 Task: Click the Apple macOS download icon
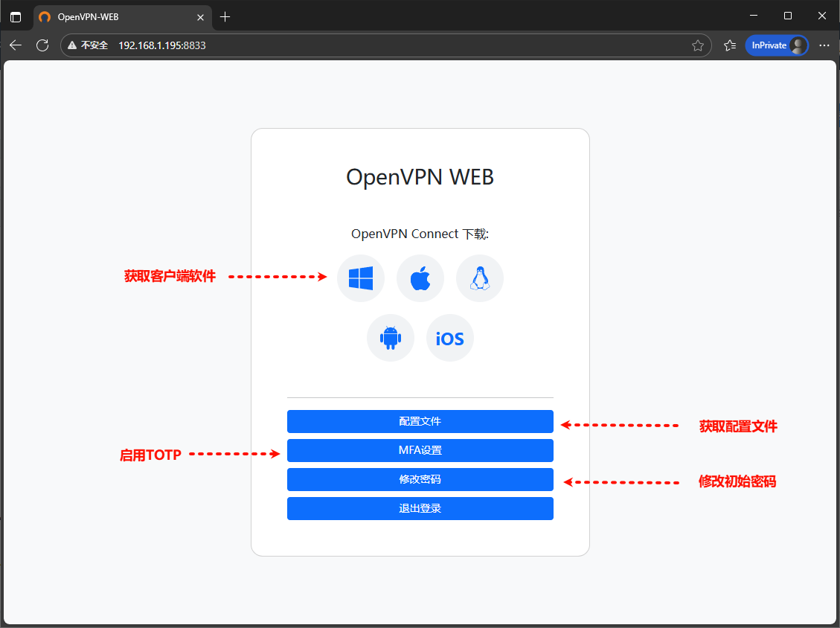[420, 278]
